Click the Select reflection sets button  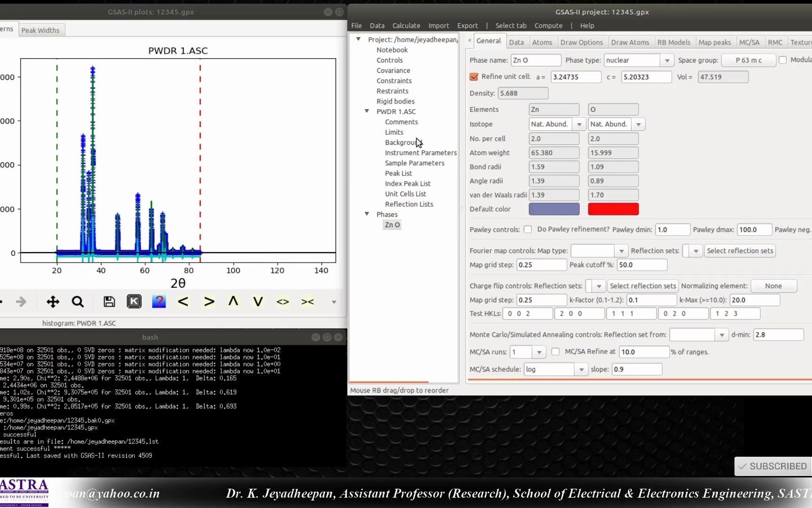tap(740, 251)
